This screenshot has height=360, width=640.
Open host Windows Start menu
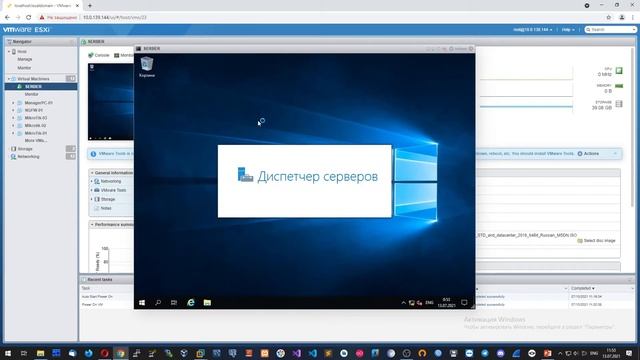click(8, 353)
